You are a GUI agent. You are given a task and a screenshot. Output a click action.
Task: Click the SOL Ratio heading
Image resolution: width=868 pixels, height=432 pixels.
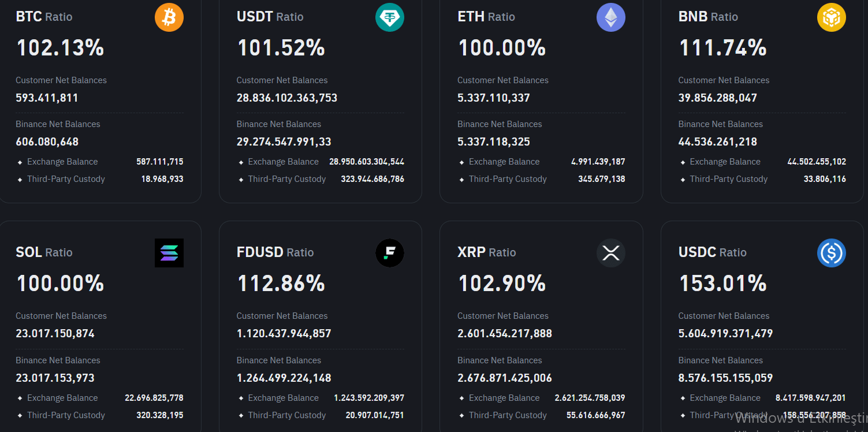44,252
